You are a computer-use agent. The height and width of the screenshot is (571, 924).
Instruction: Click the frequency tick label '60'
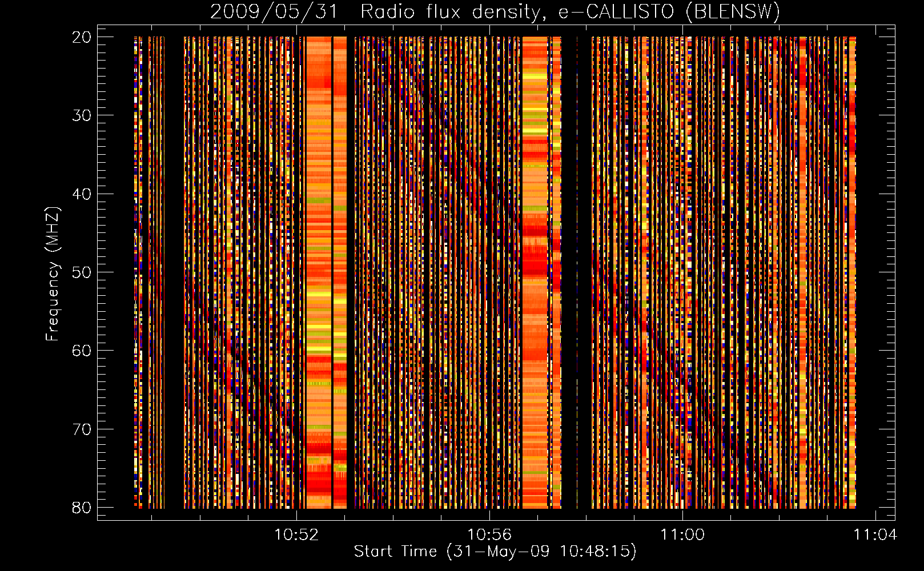pyautogui.click(x=82, y=351)
